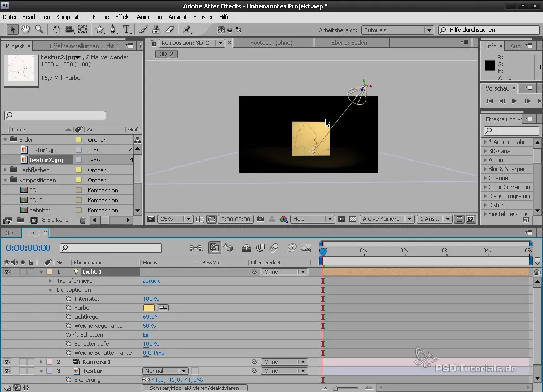Image resolution: width=543 pixels, height=392 pixels.
Task: Open the Komposition mini-flowchart icon in timeline
Action: coord(196,248)
